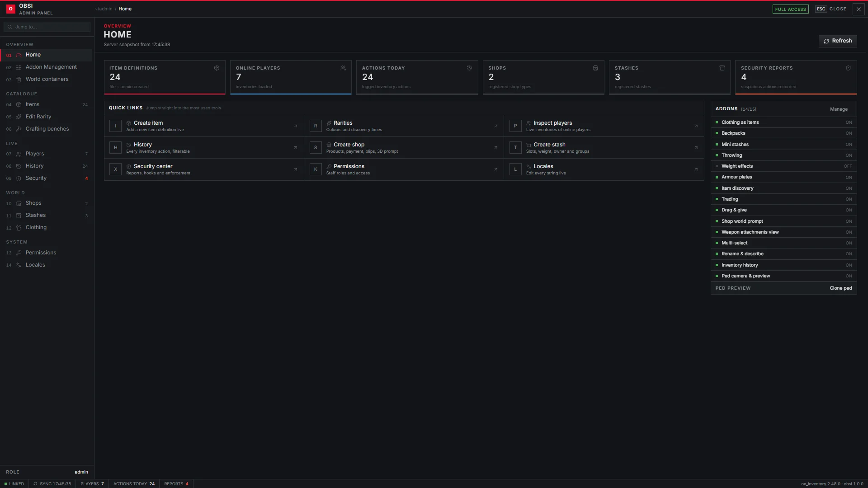Toggle the Item discovery addon
The image size is (868, 488).
pyautogui.click(x=783, y=188)
